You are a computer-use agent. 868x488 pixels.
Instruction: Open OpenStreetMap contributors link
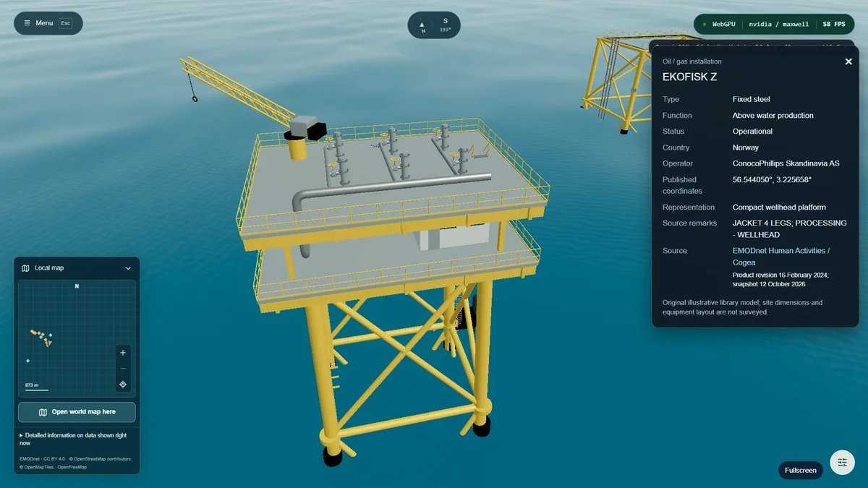pyautogui.click(x=101, y=459)
